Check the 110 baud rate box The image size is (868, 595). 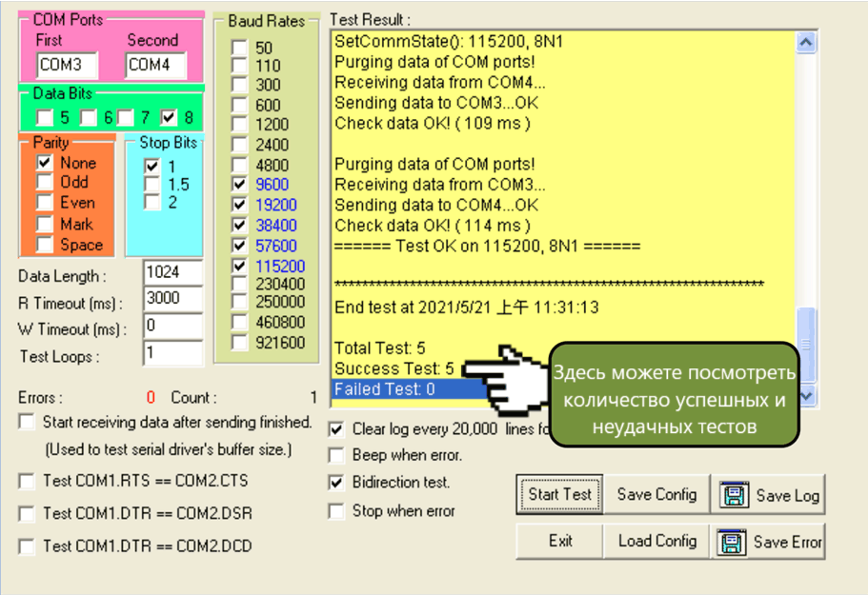239,66
